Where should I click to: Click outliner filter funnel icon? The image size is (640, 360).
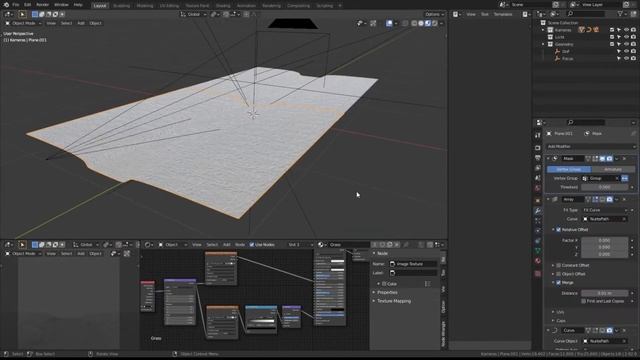pos(620,14)
